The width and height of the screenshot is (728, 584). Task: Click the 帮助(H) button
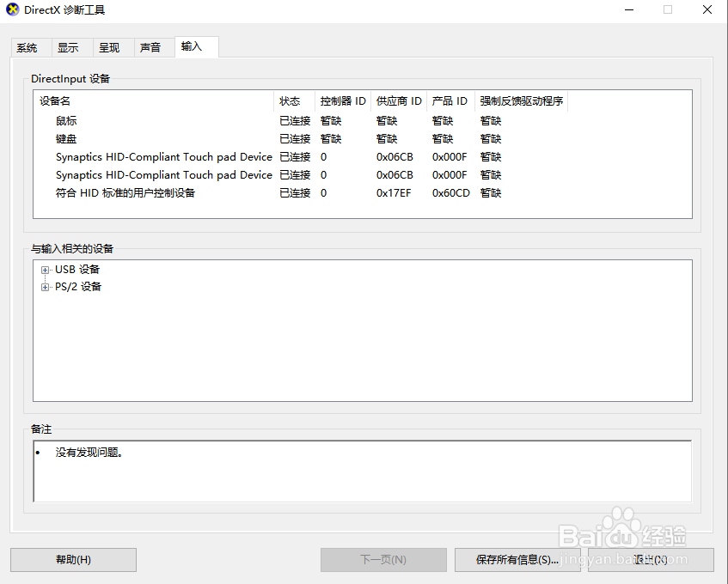pyautogui.click(x=73, y=560)
